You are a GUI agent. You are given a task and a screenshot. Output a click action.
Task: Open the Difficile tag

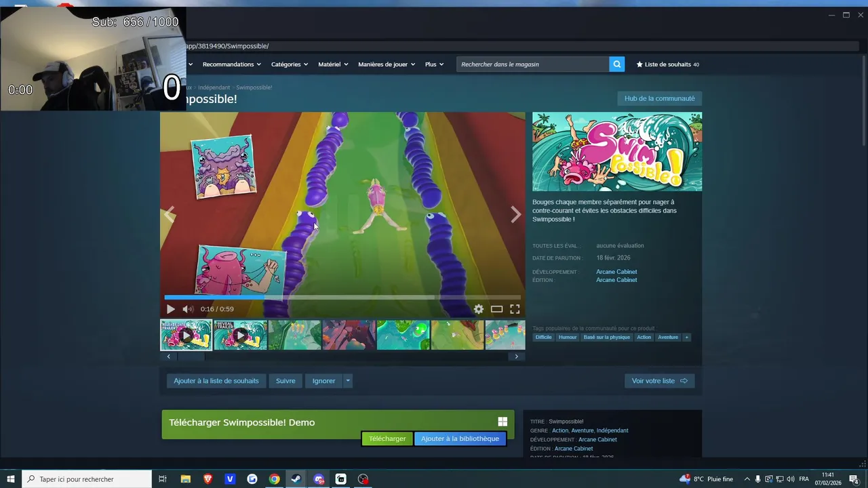(543, 337)
